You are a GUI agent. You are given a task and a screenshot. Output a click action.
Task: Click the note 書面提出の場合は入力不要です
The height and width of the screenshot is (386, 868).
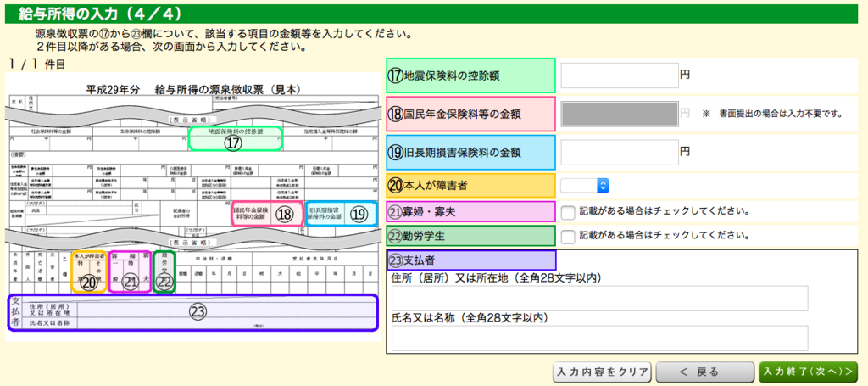tap(781, 115)
